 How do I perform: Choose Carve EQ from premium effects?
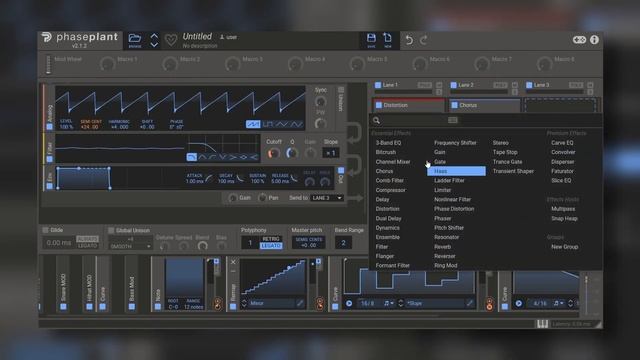tap(562, 143)
